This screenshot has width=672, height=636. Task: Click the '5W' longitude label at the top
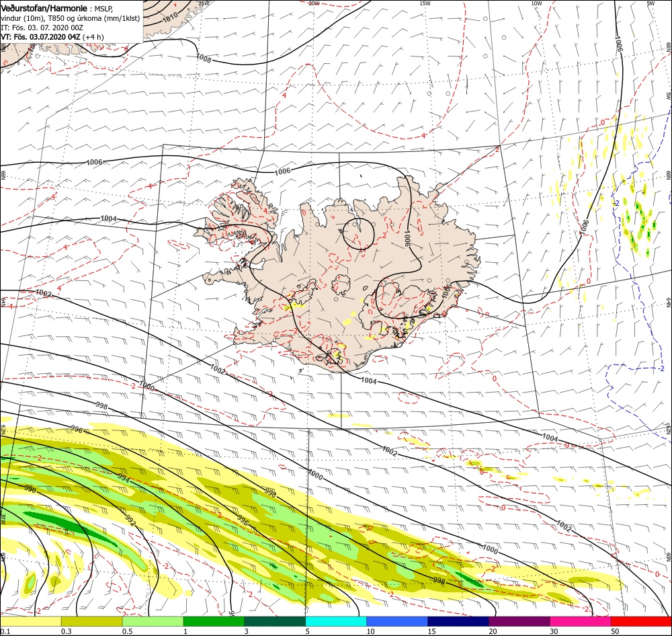point(650,3)
